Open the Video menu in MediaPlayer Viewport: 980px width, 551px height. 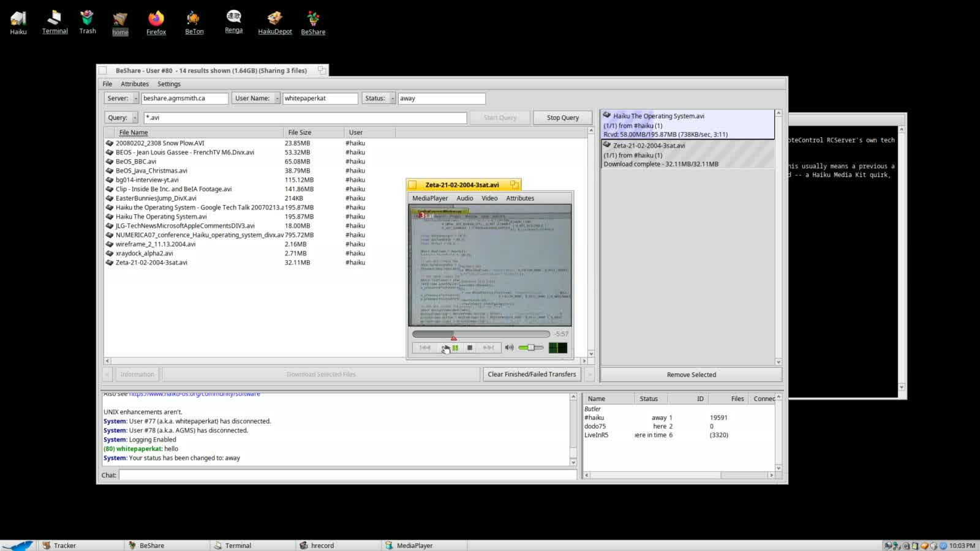coord(489,198)
